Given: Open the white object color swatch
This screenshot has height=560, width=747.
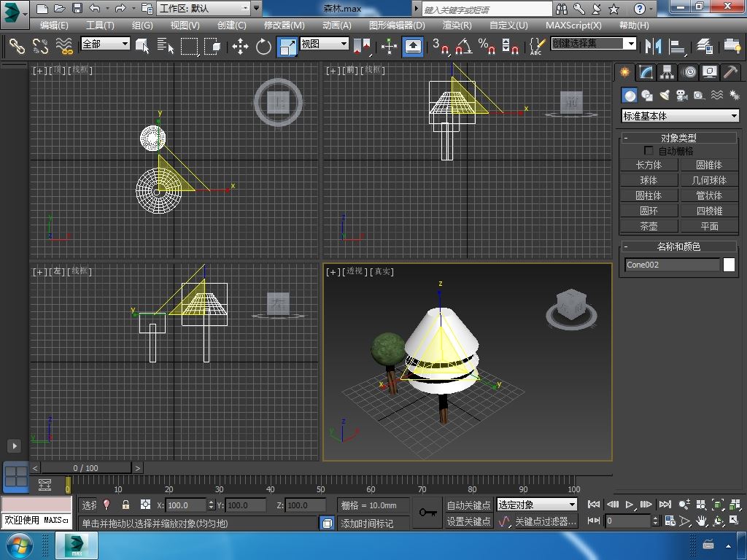Looking at the screenshot, I should [x=729, y=265].
